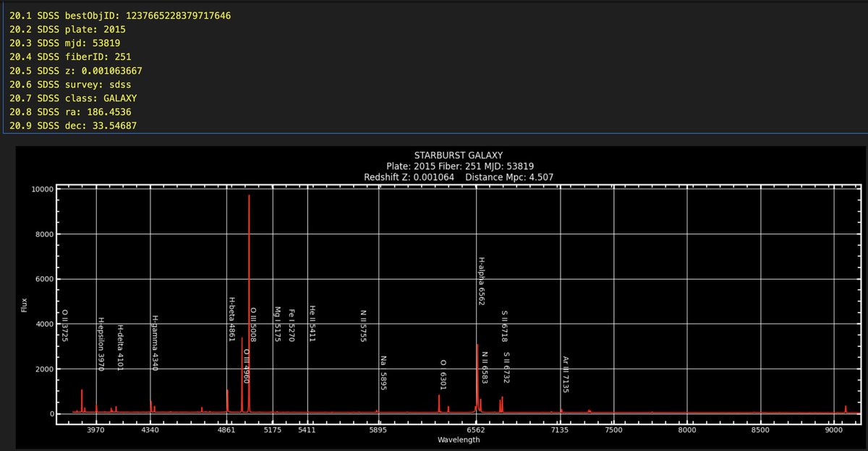
Task: Click the 'N II 5755' line label
Action: (363, 326)
